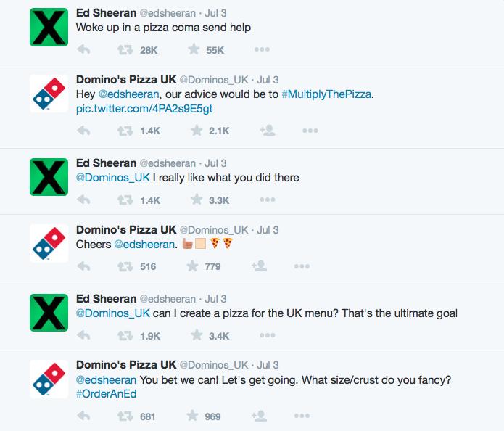Favorite the #OrderAnEd tweet

(193, 416)
